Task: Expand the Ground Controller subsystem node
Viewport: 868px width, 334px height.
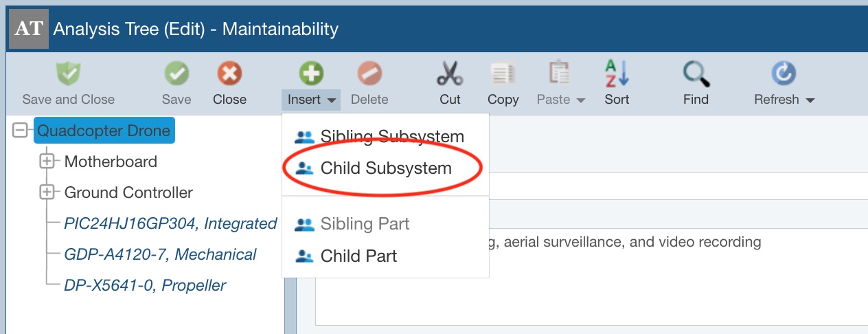Action: pyautogui.click(x=47, y=192)
